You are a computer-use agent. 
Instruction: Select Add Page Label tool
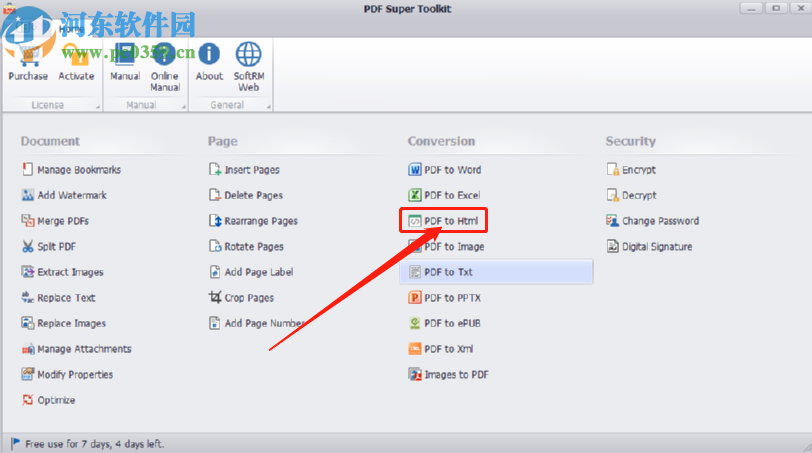(251, 272)
